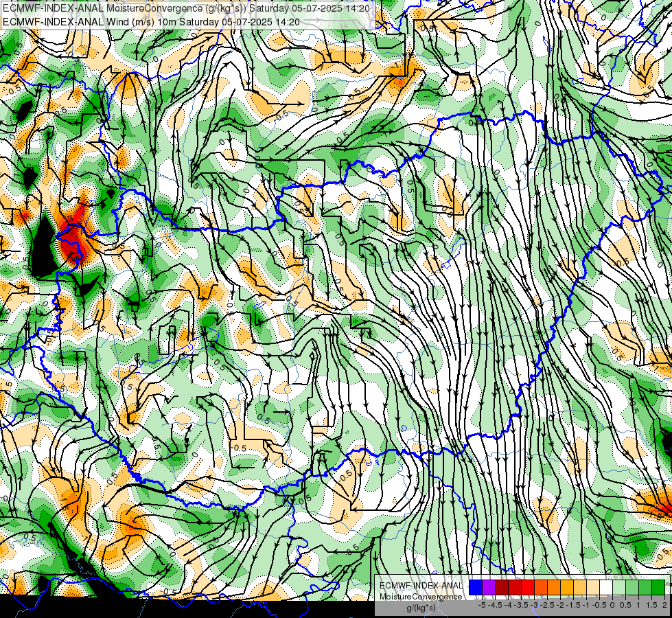Image resolution: width=672 pixels, height=618 pixels.
Task: Click the legend label ECMWF-INDEX-ANAL
Action: coord(421,586)
